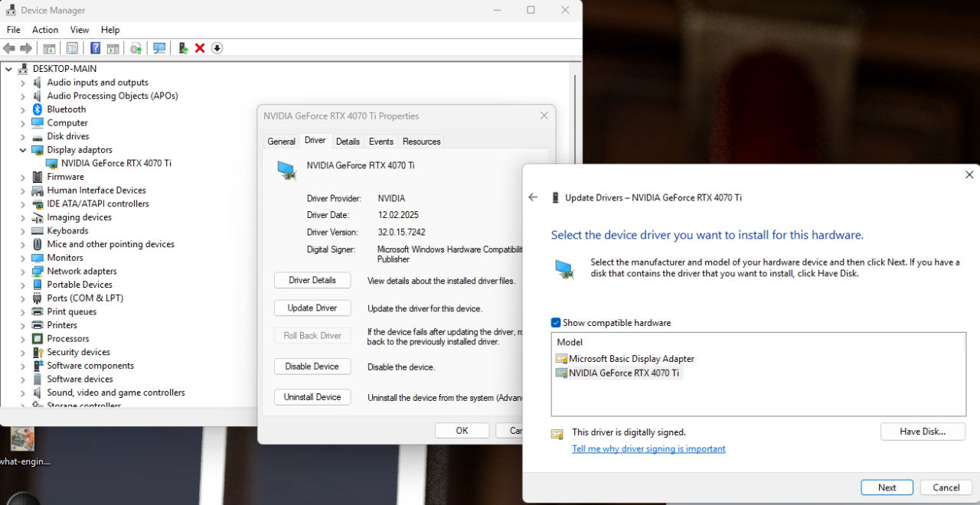Click Scan for hardware changes icon

(x=159, y=48)
